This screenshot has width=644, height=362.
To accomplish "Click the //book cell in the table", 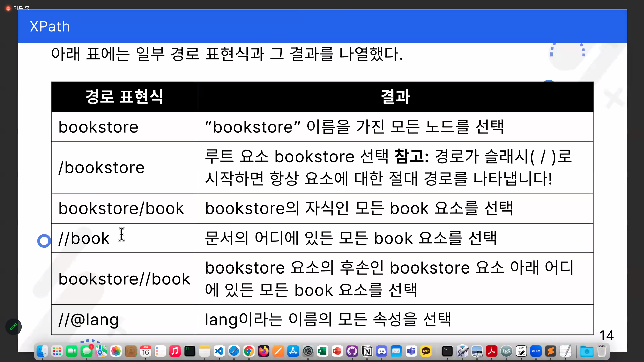I will pyautogui.click(x=124, y=238).
